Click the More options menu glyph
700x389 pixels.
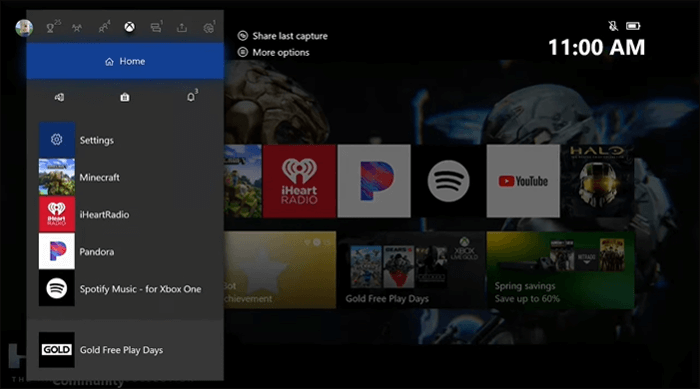coord(242,52)
